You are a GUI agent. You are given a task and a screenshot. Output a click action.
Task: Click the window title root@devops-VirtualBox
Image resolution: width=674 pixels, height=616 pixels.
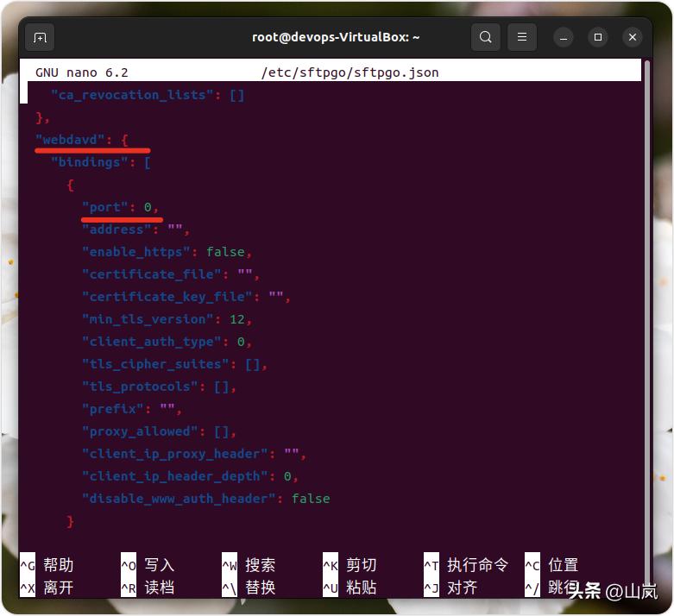click(x=336, y=37)
